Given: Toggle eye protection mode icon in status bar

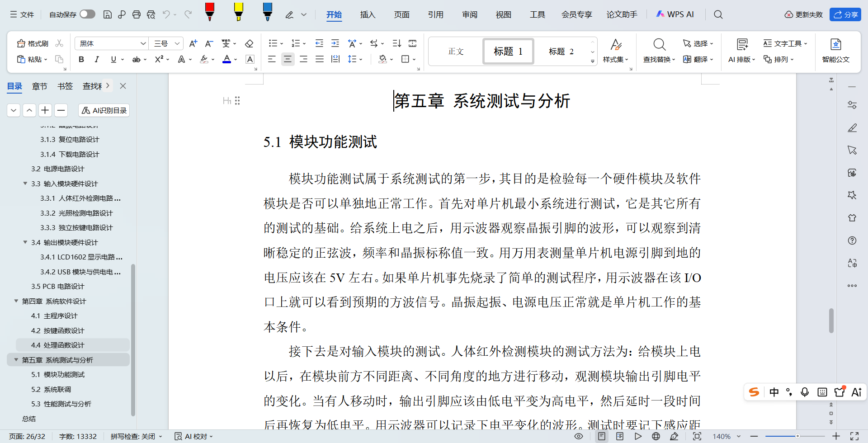Looking at the screenshot, I should 579,436.
